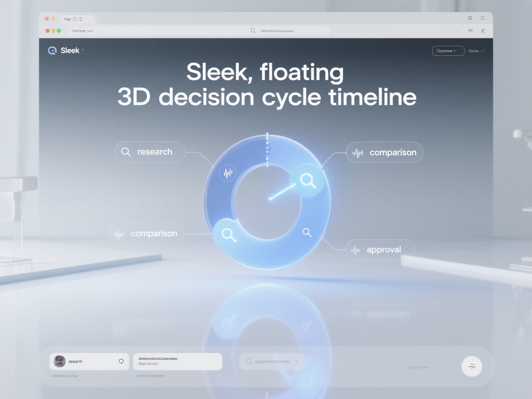Select the research stage pill
This screenshot has height=399, width=532.
150,152
